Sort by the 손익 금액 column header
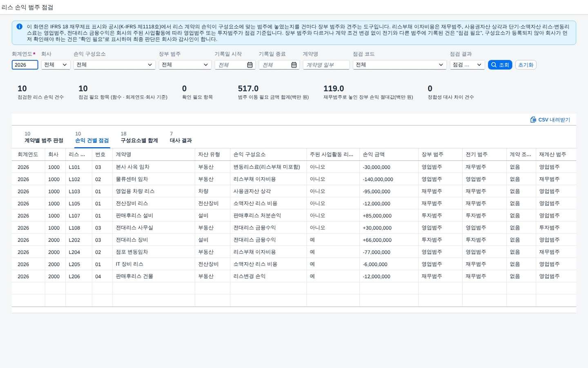This screenshot has height=368, width=588. click(x=389, y=155)
